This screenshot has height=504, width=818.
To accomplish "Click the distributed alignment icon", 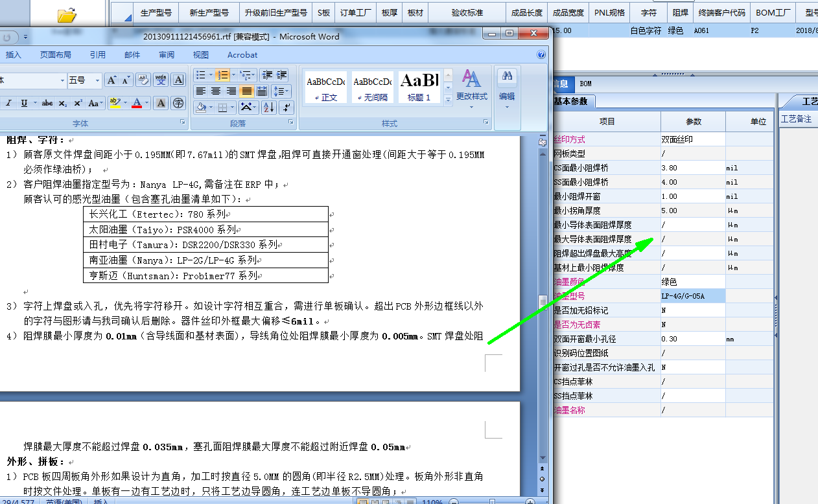I will pos(262,91).
